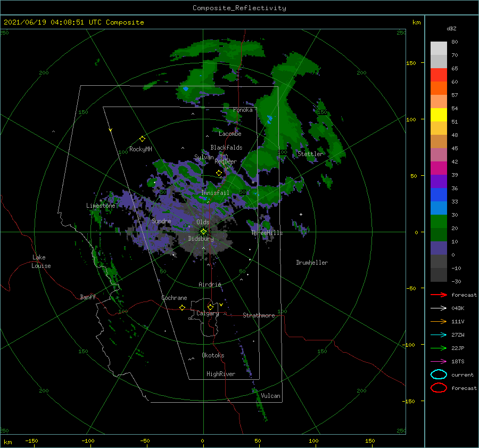Select the cyan 27ZW arrow icon
This screenshot has height=448, width=479.
pos(439,335)
